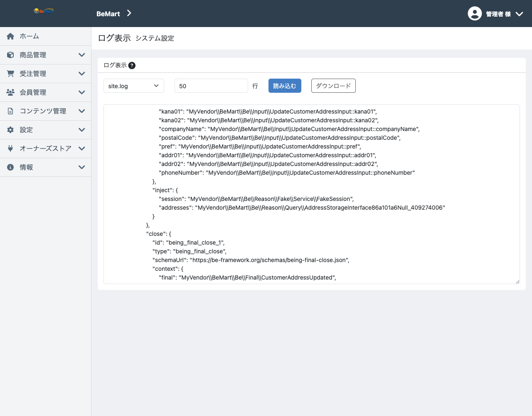The width and height of the screenshot is (532, 416).
Task: Click the admin user avatar icon
Action: 475,13
